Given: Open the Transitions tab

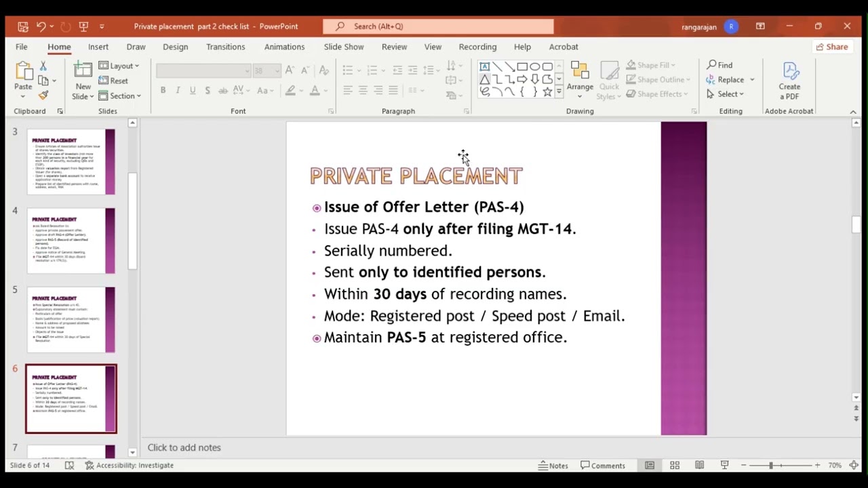Looking at the screenshot, I should (226, 47).
